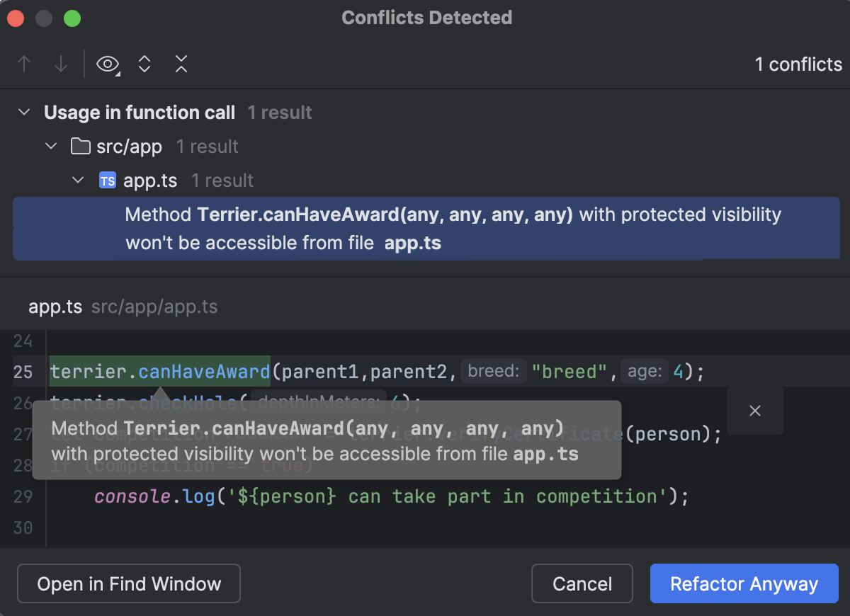Expand all tree nodes icon

[x=144, y=64]
